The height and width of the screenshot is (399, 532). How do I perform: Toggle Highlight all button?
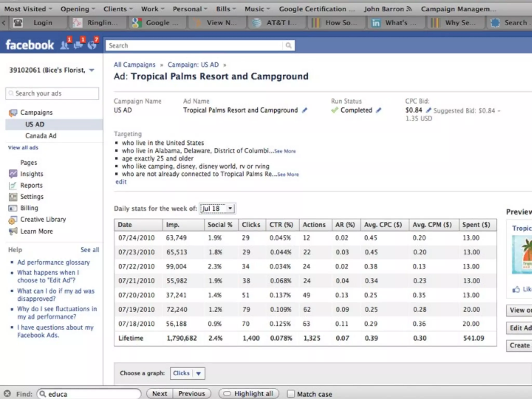pyautogui.click(x=249, y=394)
